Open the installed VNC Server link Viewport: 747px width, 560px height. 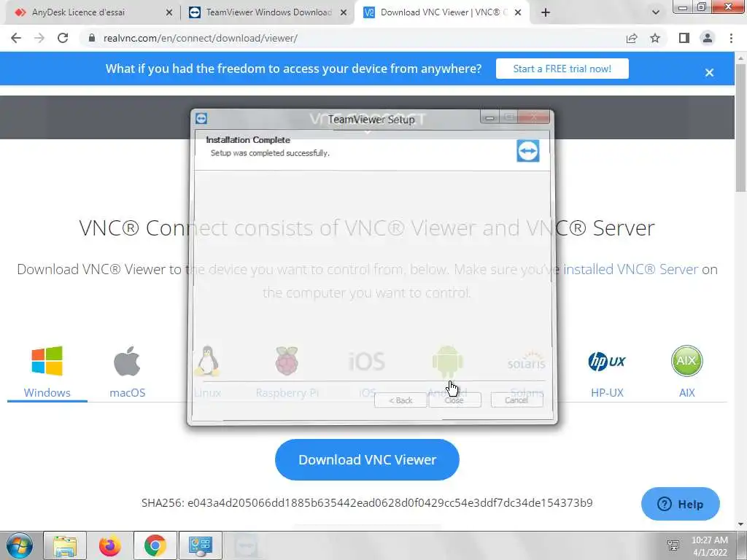point(630,270)
